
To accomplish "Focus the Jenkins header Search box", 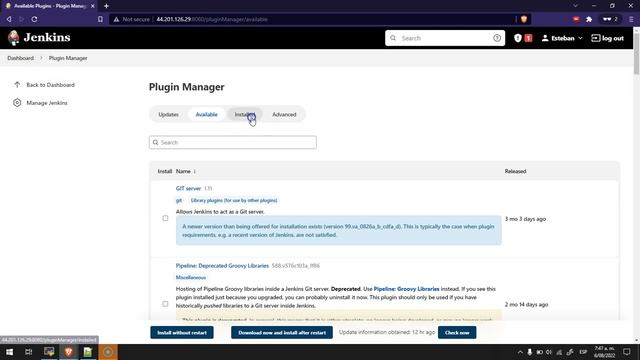I will (x=445, y=38).
